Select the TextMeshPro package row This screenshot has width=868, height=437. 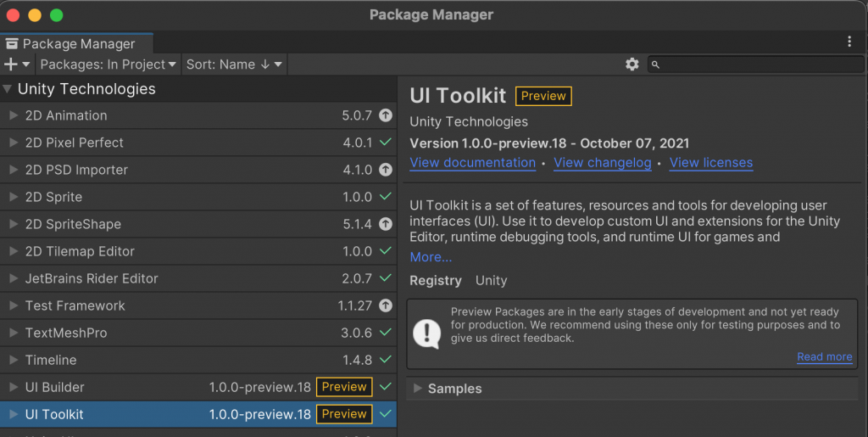198,333
